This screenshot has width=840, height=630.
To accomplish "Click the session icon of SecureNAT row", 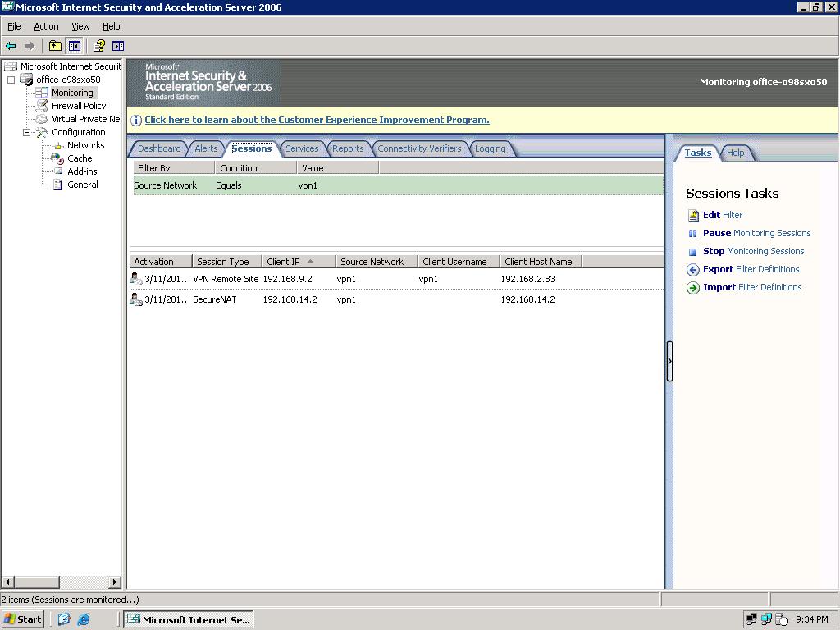I will point(136,299).
